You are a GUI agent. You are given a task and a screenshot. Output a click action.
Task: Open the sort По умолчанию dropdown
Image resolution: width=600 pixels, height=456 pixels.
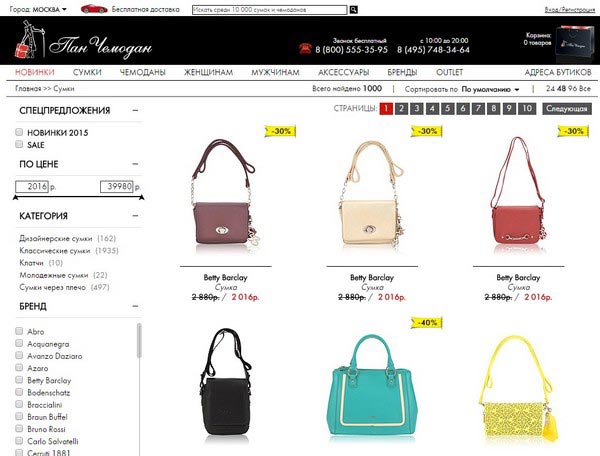[490, 89]
